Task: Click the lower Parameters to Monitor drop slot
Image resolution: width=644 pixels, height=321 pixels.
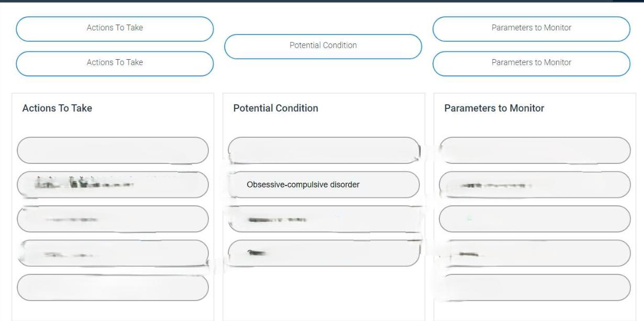Action: [x=531, y=63]
